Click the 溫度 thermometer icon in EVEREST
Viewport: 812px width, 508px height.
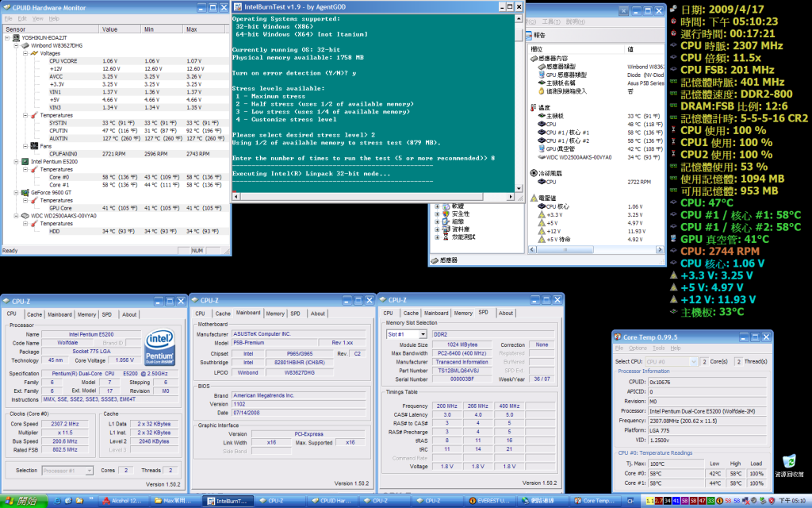point(533,108)
